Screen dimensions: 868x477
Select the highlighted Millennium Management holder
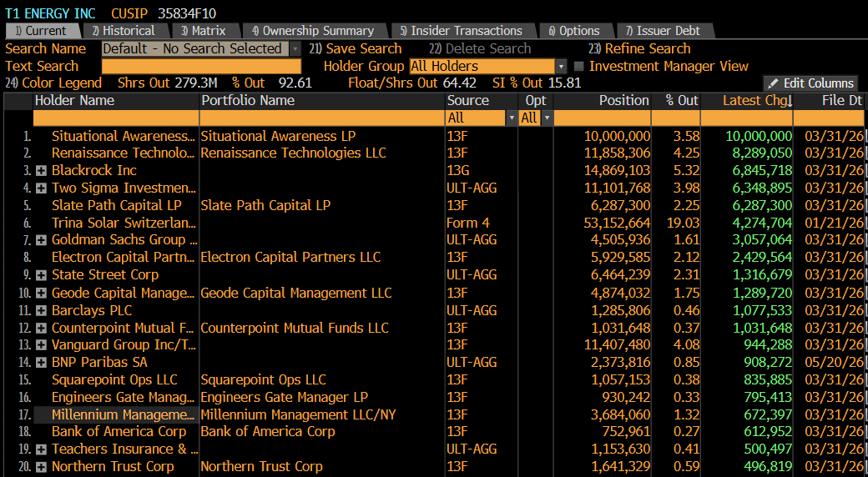click(x=123, y=415)
